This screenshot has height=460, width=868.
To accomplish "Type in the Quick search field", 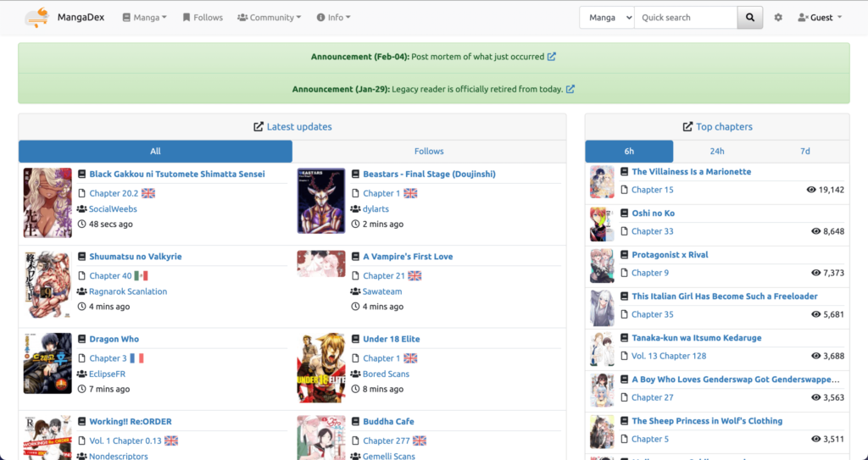I will [x=685, y=17].
